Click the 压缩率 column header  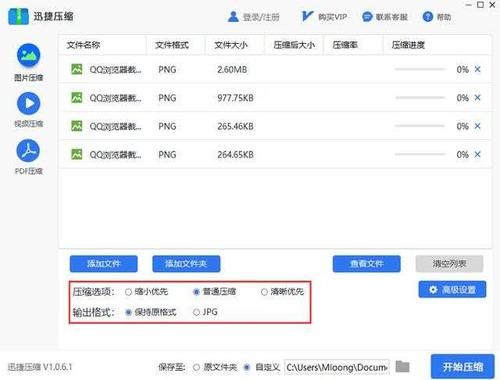pyautogui.click(x=345, y=45)
